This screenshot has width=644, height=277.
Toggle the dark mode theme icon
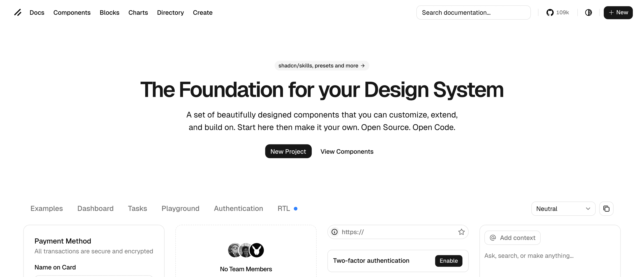coord(588,13)
